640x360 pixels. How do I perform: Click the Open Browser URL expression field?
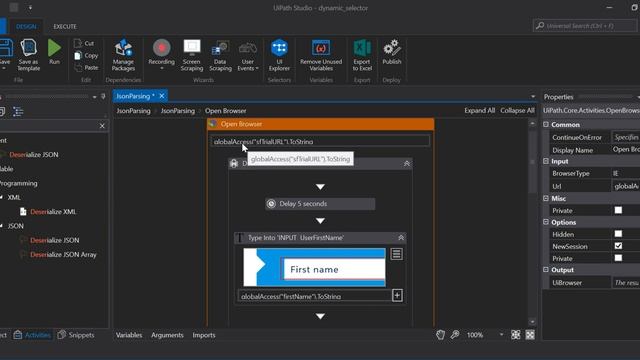click(x=320, y=142)
